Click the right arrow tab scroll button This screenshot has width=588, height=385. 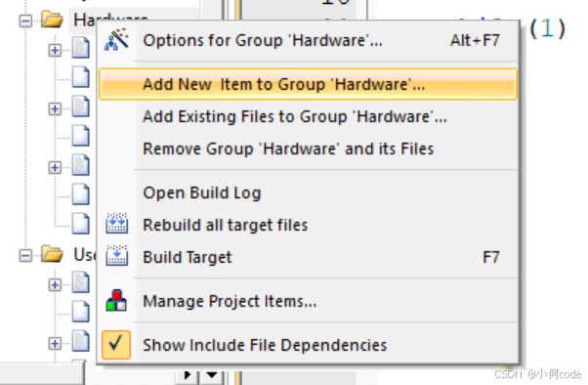pyautogui.click(x=188, y=374)
